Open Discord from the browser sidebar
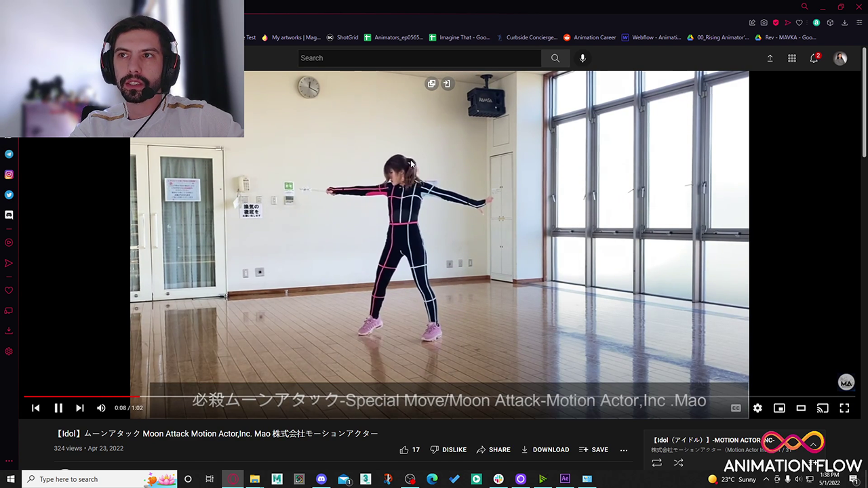The width and height of the screenshot is (868, 488). pos(9,215)
